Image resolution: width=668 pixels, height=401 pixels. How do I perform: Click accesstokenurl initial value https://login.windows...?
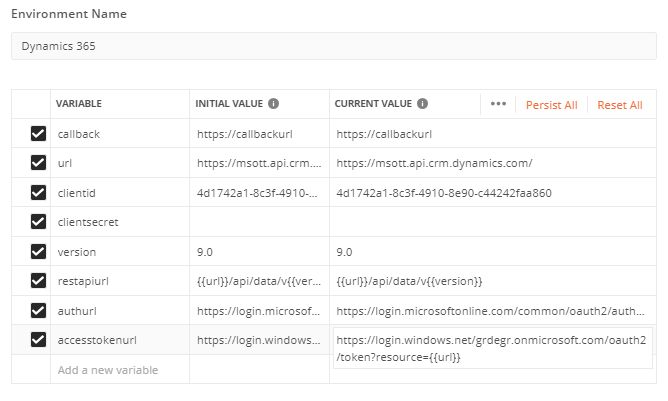259,340
